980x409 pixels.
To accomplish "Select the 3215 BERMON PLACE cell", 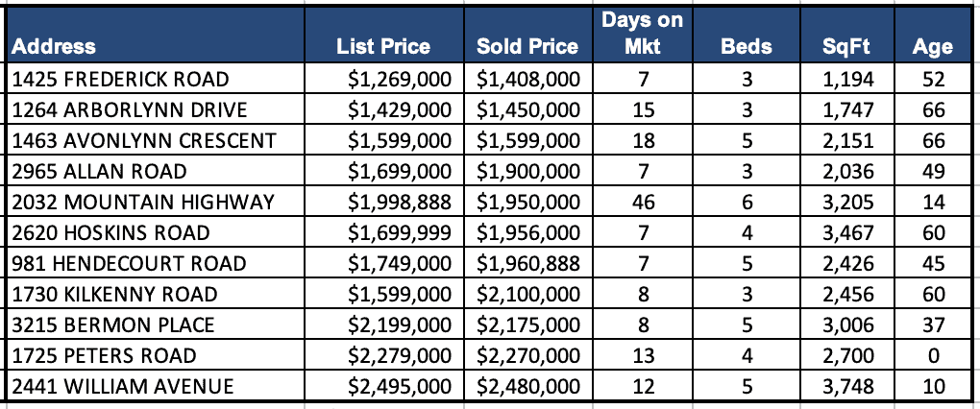I will click(109, 325).
